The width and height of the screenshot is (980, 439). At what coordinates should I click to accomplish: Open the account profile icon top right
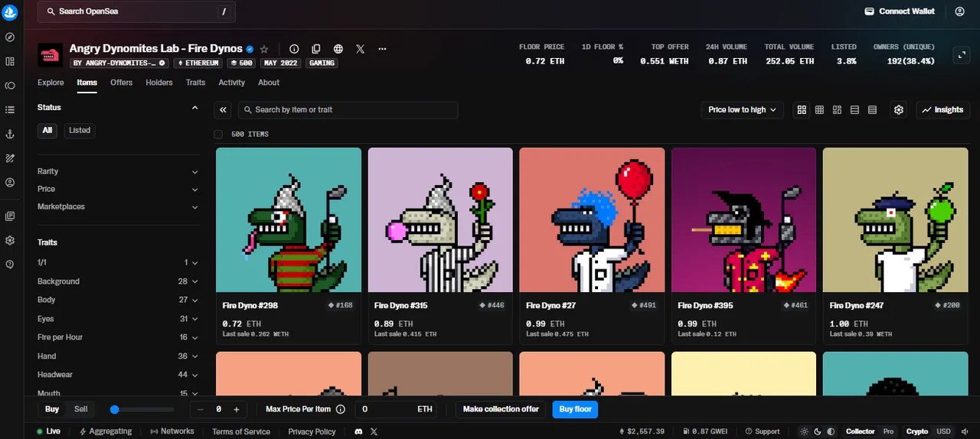[960, 11]
